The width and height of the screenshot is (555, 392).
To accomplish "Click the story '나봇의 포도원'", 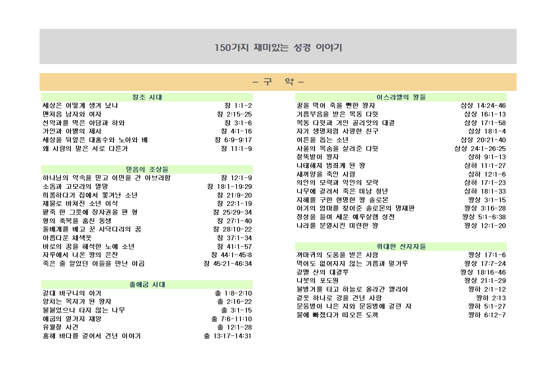I will (x=318, y=281).
